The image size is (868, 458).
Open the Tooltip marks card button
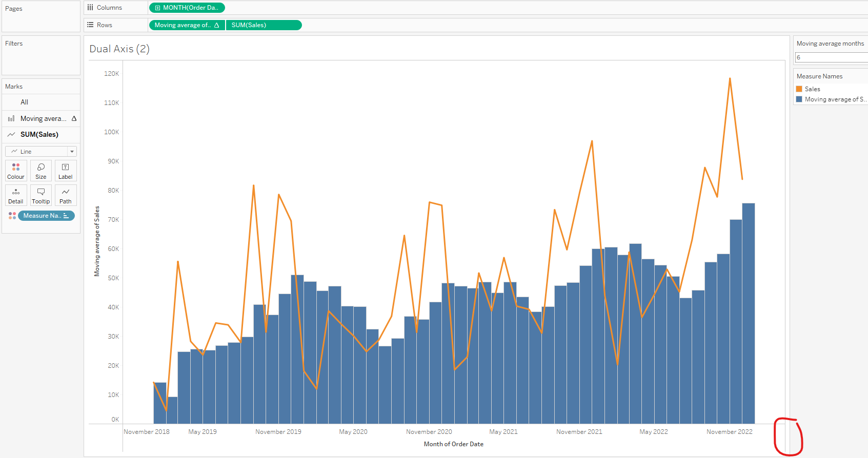click(41, 195)
